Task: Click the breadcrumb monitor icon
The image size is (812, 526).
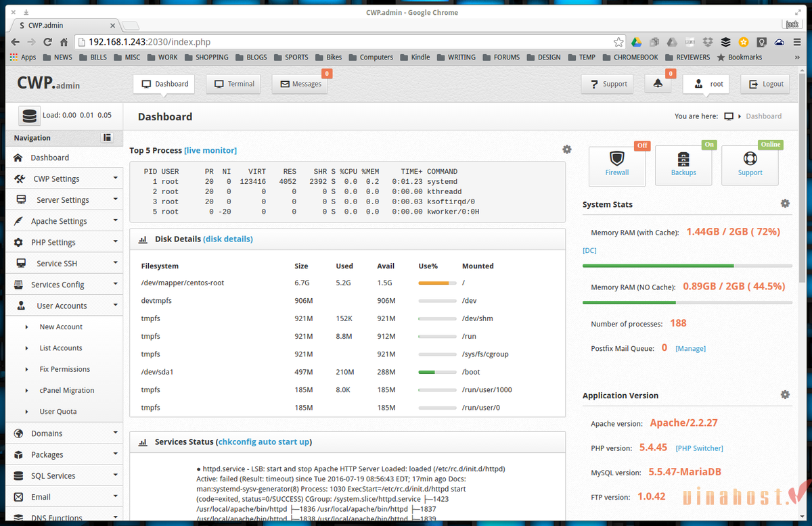Action: (729, 116)
